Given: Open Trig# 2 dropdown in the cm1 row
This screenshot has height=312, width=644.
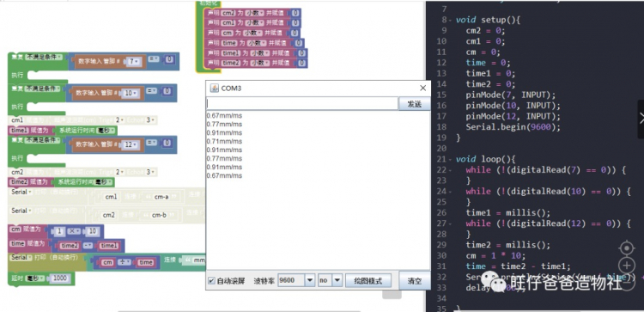Looking at the screenshot, I should tap(119, 120).
